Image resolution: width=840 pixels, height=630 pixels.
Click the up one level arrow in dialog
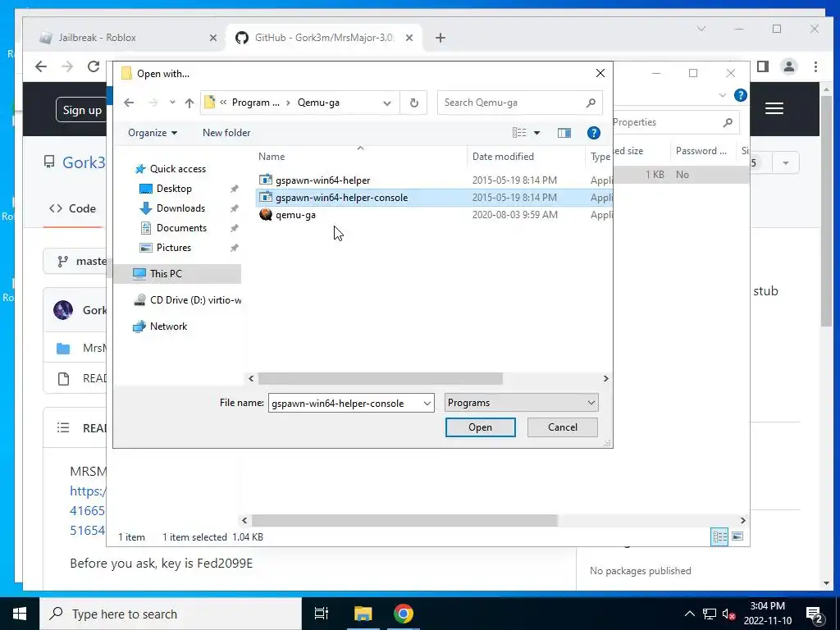point(189,103)
